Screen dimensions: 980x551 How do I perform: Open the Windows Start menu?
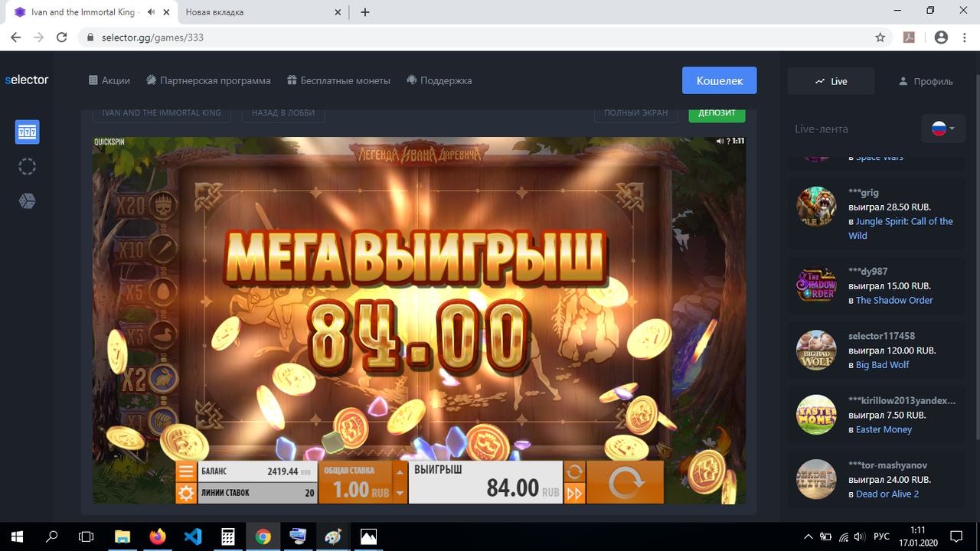coord(17,536)
